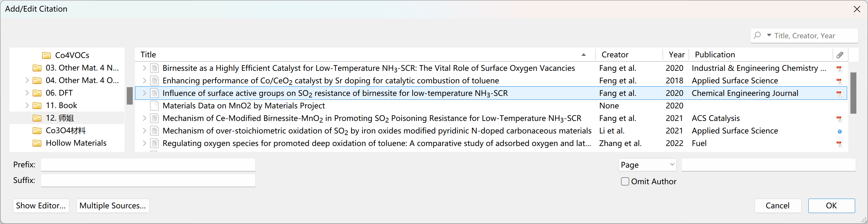
Task: Click the Show Editor button
Action: click(x=41, y=206)
